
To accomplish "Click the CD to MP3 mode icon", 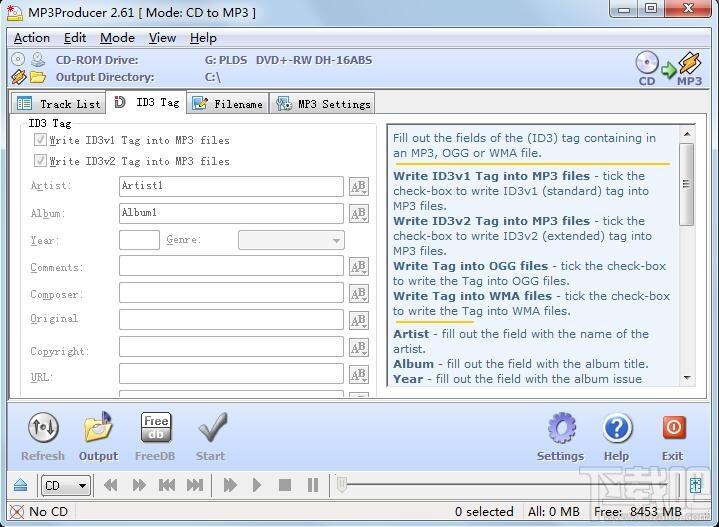I will pyautogui.click(x=669, y=68).
